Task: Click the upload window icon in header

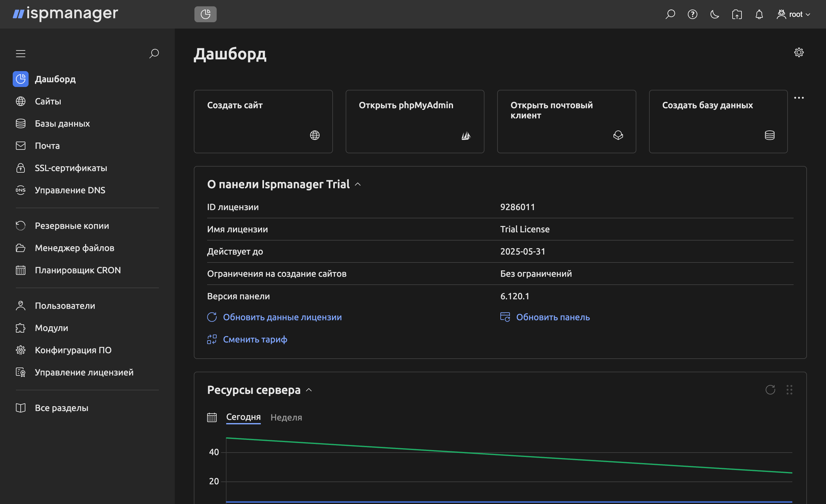Action: point(737,14)
